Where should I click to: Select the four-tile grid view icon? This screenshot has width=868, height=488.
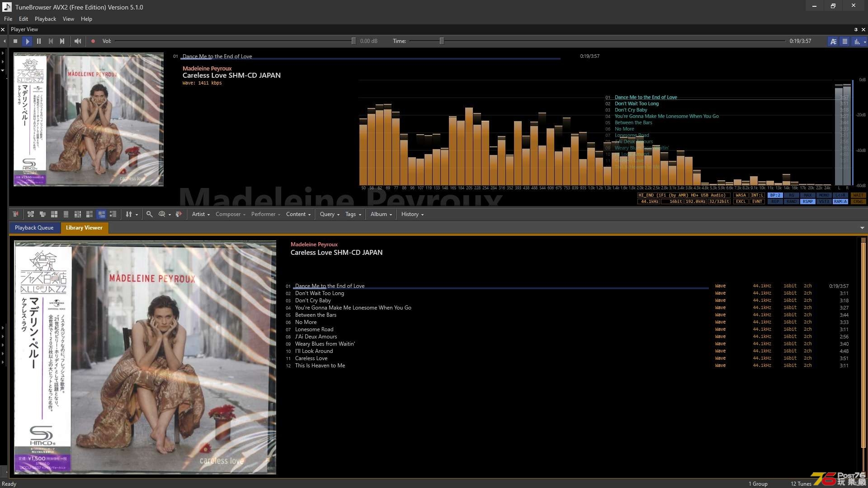coord(54,214)
